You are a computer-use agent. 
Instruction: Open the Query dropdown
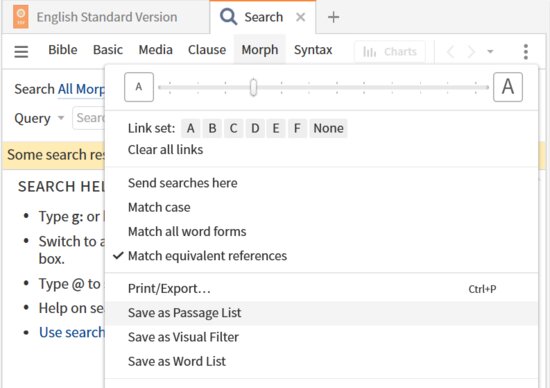39,118
